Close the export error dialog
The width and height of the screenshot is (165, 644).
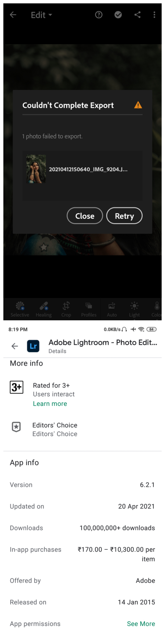tap(85, 216)
